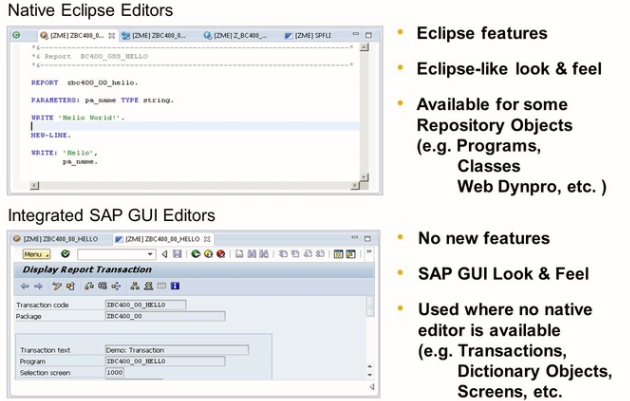Expand the SAP toolbar overflow chevron

pyautogui.click(x=368, y=254)
